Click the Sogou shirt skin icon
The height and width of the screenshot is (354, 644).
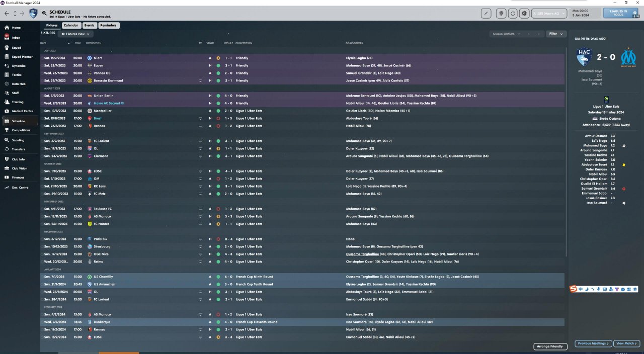[x=617, y=289]
